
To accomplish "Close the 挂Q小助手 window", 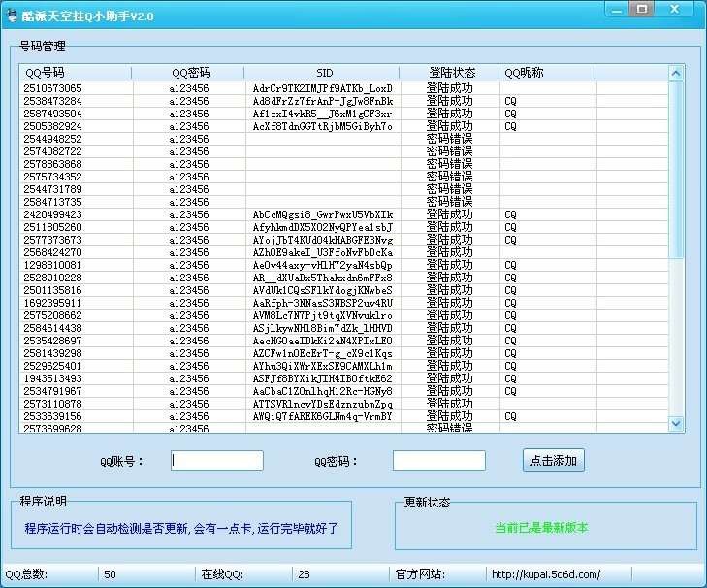I will pos(675,10).
